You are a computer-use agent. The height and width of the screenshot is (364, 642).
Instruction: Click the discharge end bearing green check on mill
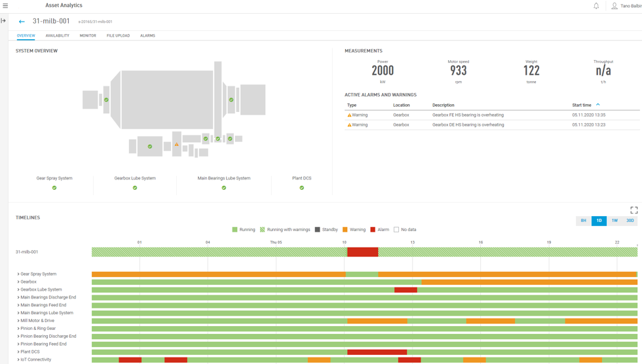coord(231,100)
